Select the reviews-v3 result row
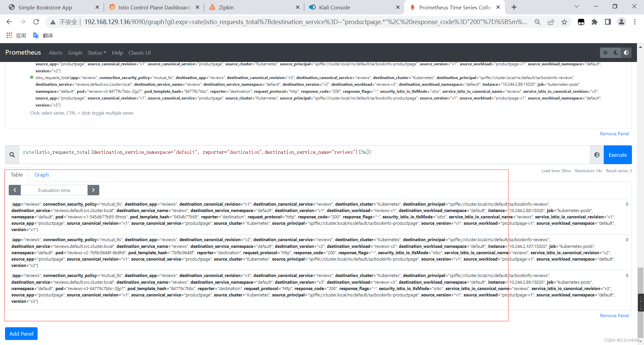Viewport: 644px width, 345px height. pos(318,288)
